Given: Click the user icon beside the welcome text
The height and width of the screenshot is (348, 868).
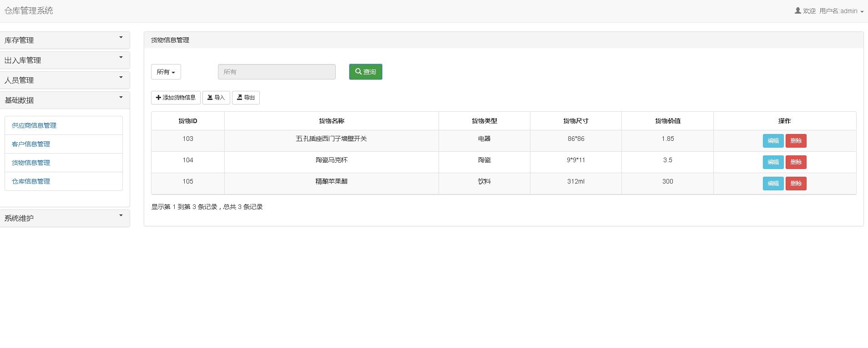Looking at the screenshot, I should click(x=797, y=11).
